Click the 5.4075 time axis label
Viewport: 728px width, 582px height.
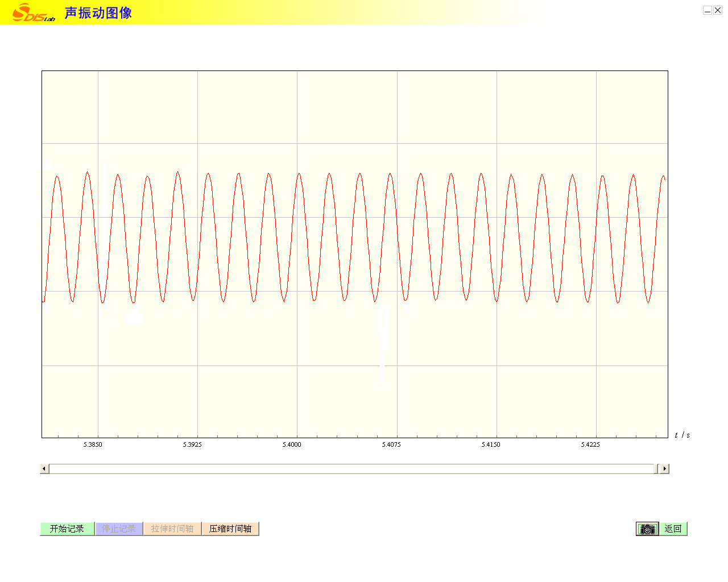click(x=391, y=444)
